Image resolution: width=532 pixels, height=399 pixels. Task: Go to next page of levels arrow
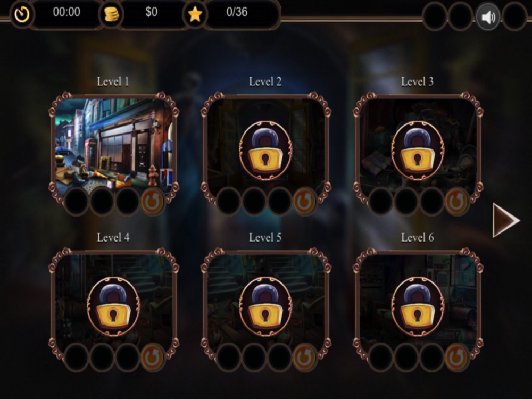coord(505,220)
